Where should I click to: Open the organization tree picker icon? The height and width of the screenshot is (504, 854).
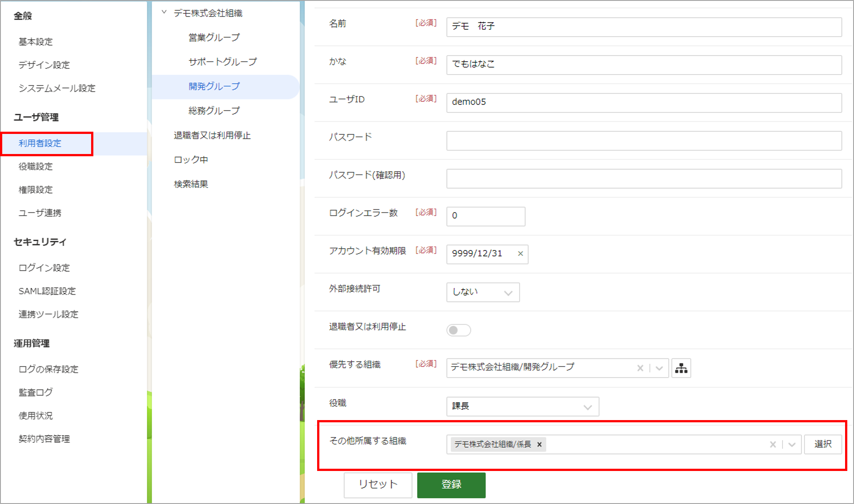681,368
